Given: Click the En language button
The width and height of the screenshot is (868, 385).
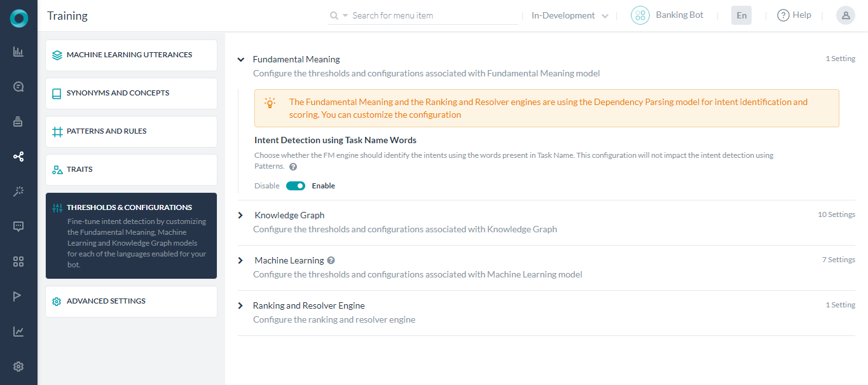Looking at the screenshot, I should [741, 15].
